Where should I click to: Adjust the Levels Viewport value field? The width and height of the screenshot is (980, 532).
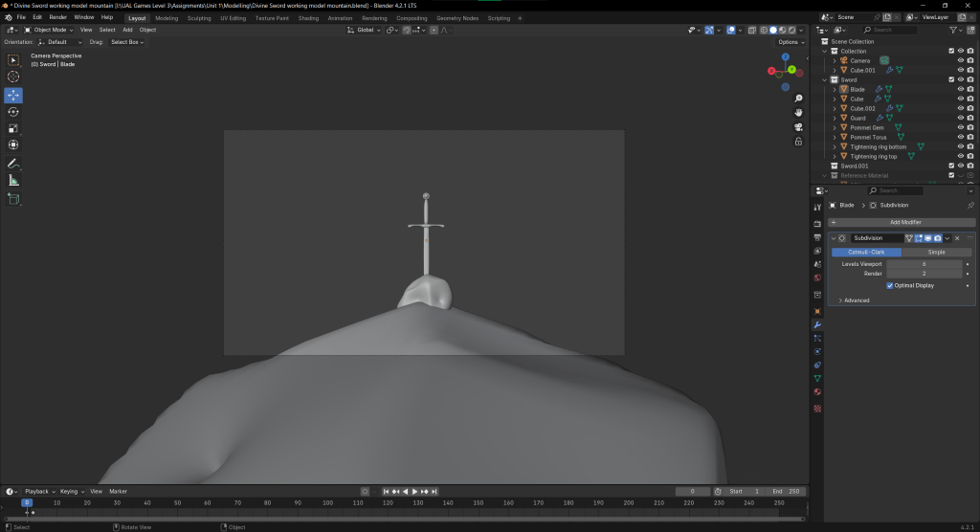tap(924, 263)
